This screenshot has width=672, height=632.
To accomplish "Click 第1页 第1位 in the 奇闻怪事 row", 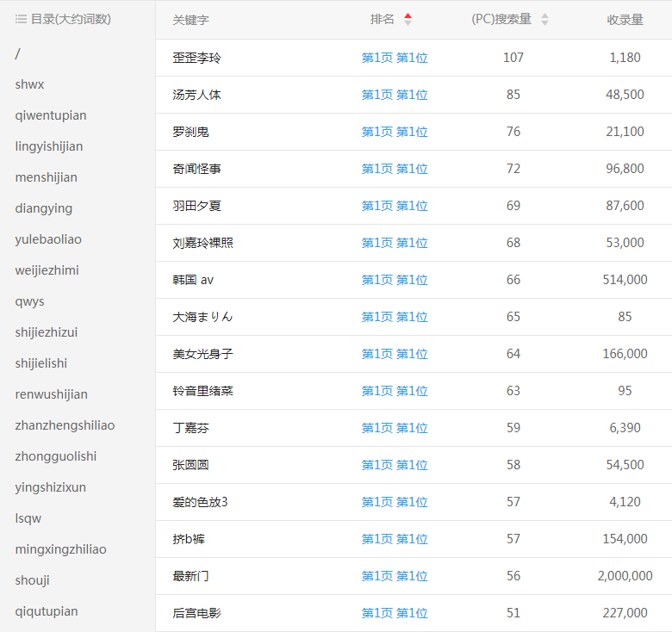I will (x=395, y=169).
